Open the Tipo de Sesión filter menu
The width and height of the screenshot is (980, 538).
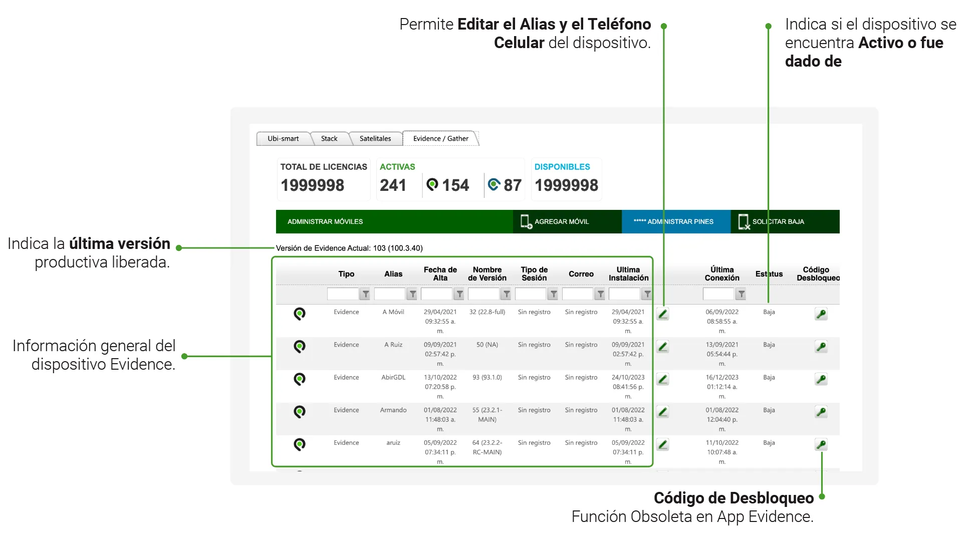pyautogui.click(x=553, y=294)
